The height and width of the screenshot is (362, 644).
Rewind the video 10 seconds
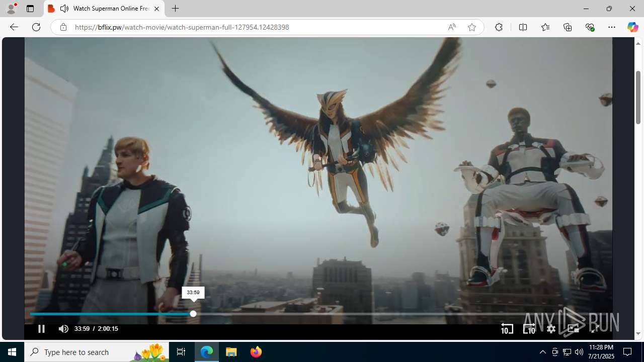[507, 329]
